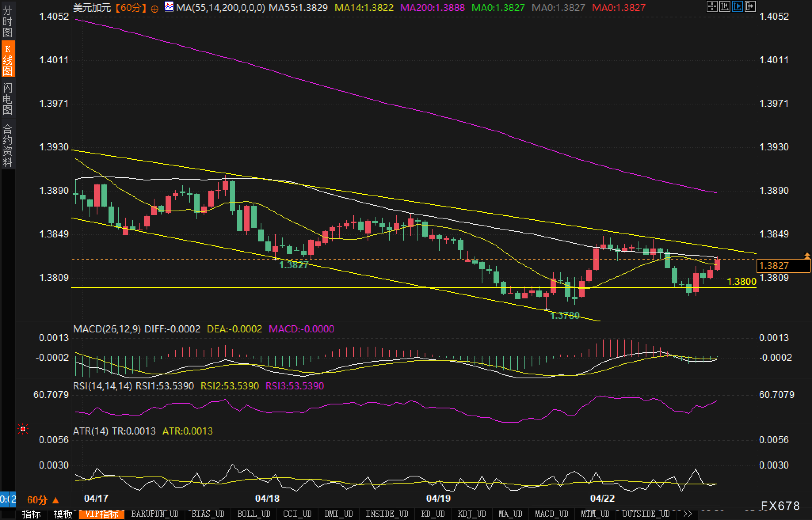The image size is (812, 520).
Task: Click the VIP指标 button
Action: 102,514
